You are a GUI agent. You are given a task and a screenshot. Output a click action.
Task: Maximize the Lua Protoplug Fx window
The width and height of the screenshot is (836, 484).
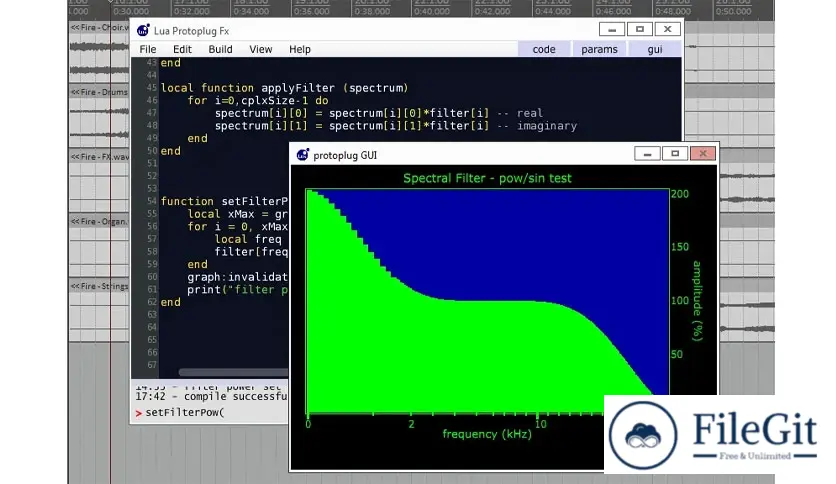639,29
